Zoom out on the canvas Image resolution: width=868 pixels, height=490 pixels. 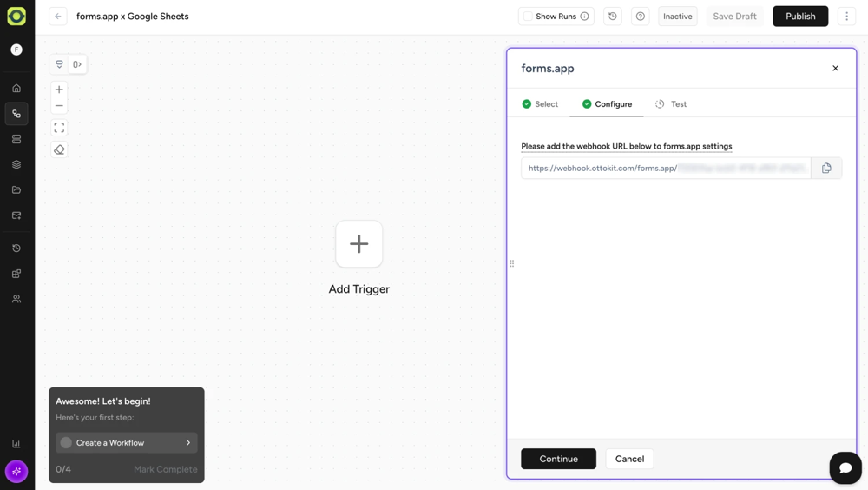59,106
